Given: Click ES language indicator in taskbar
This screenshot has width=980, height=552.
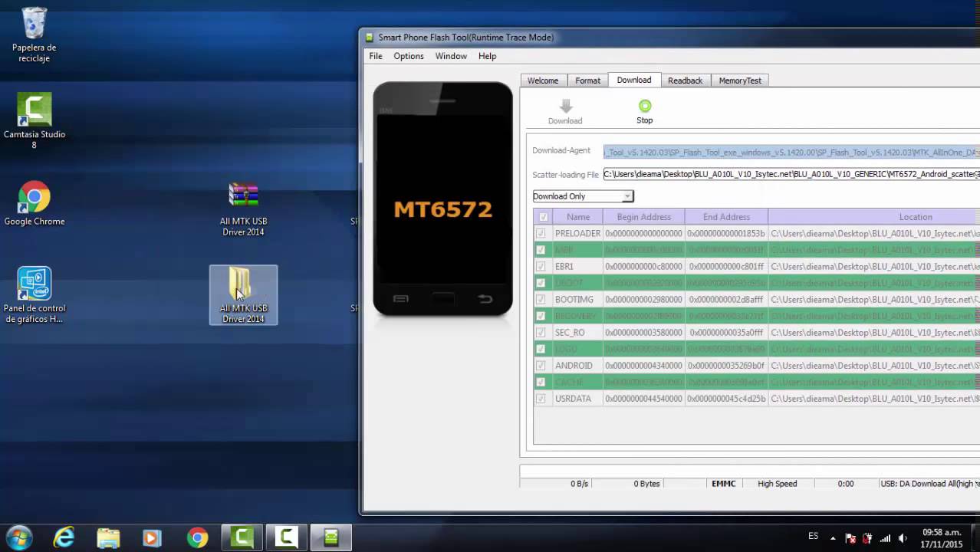Looking at the screenshot, I should pos(813,536).
